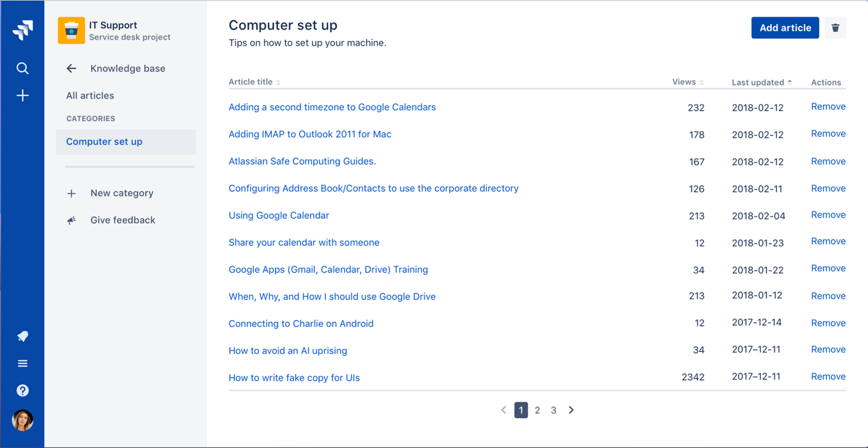The height and width of the screenshot is (448, 868).
Task: Open search from the blue sidebar
Action: (22, 68)
